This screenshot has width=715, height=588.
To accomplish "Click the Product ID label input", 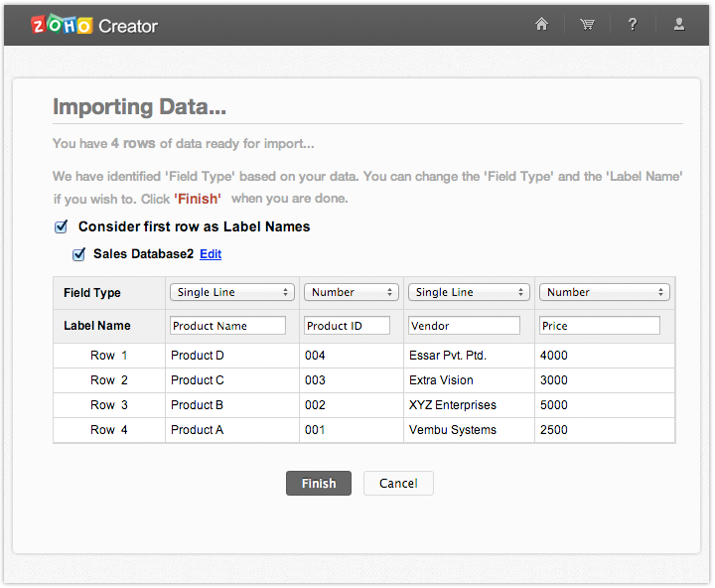I will (x=347, y=326).
